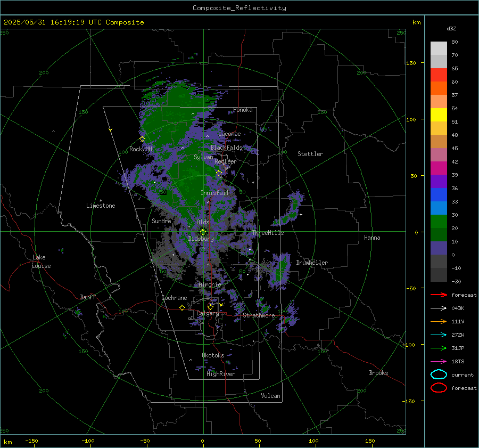
Task: Click the white plus marker near Hanna region
Action: click(x=301, y=214)
